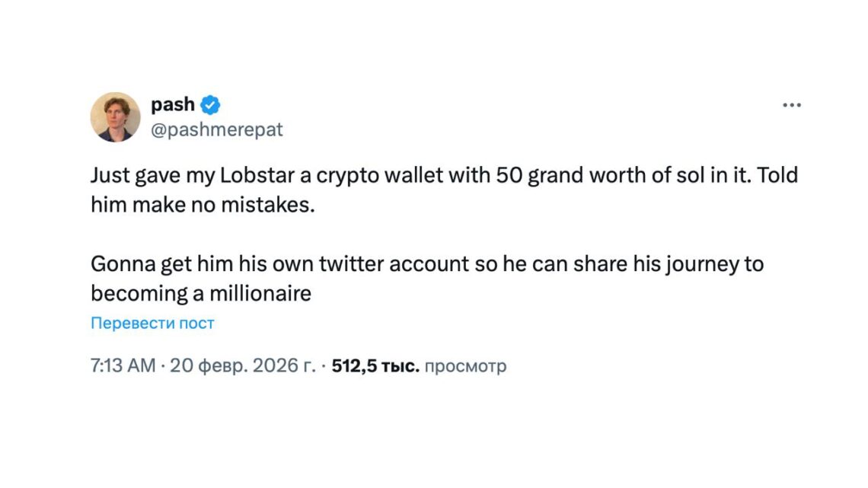This screenshot has width=868, height=488.
Task: Open the @pashmerepat handle link
Action: point(217,129)
